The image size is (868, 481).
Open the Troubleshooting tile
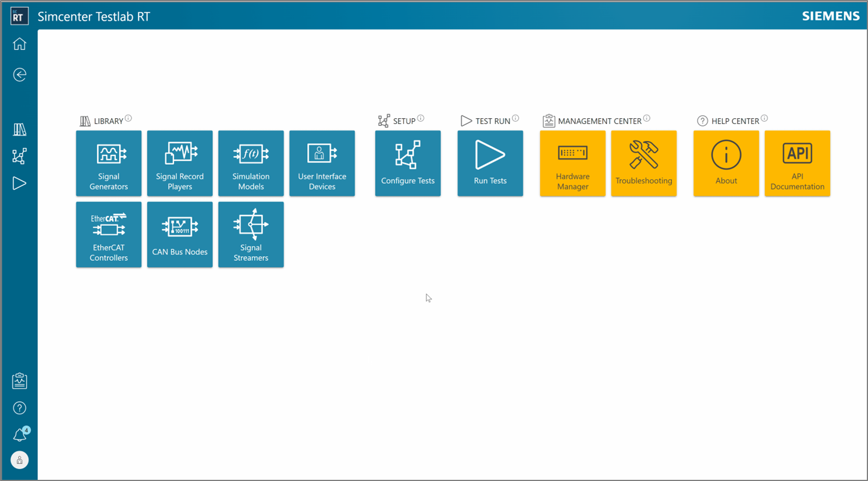644,163
